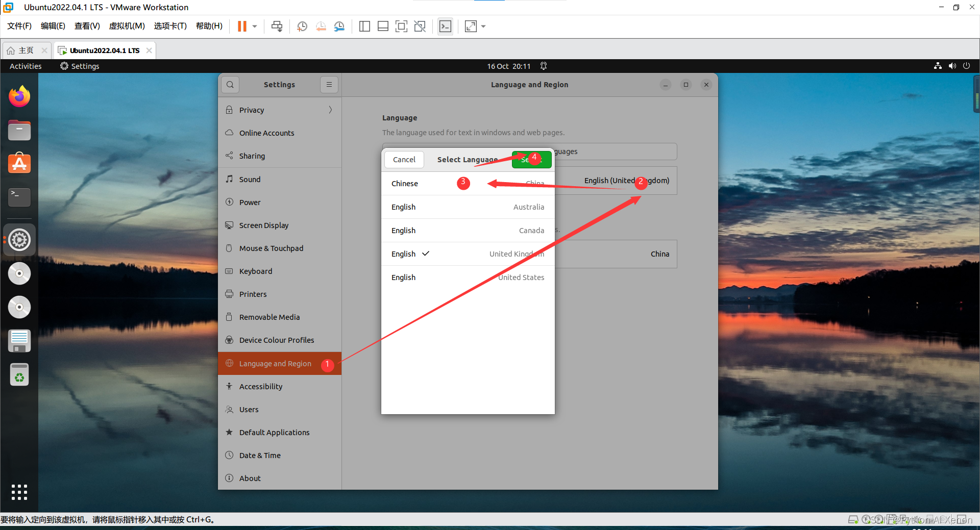Screen dimensions: 980x530
Task: Select English Australia language row
Action: click(x=468, y=207)
